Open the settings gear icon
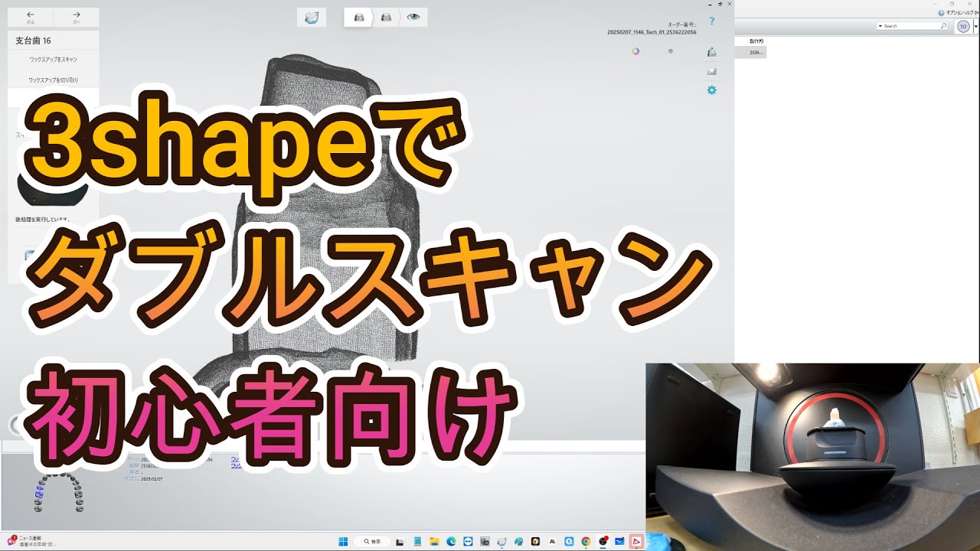980x551 pixels. pos(712,90)
